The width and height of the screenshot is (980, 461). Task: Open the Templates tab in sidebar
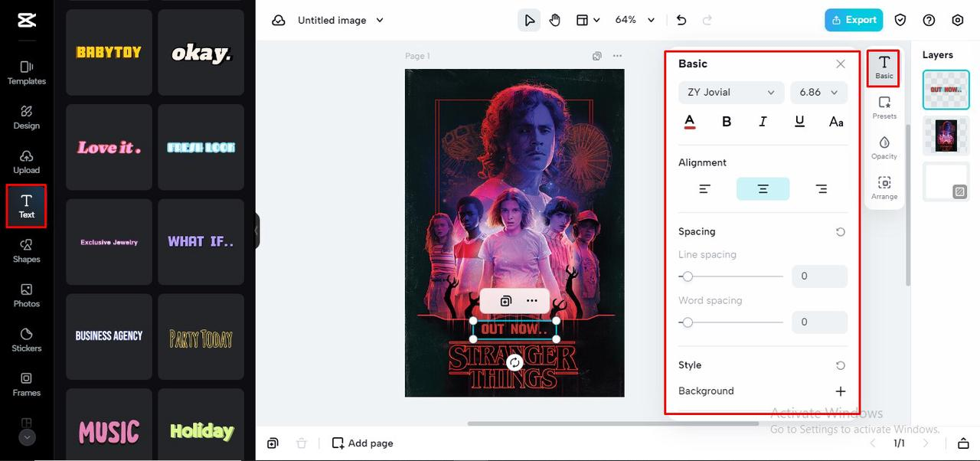[26, 73]
